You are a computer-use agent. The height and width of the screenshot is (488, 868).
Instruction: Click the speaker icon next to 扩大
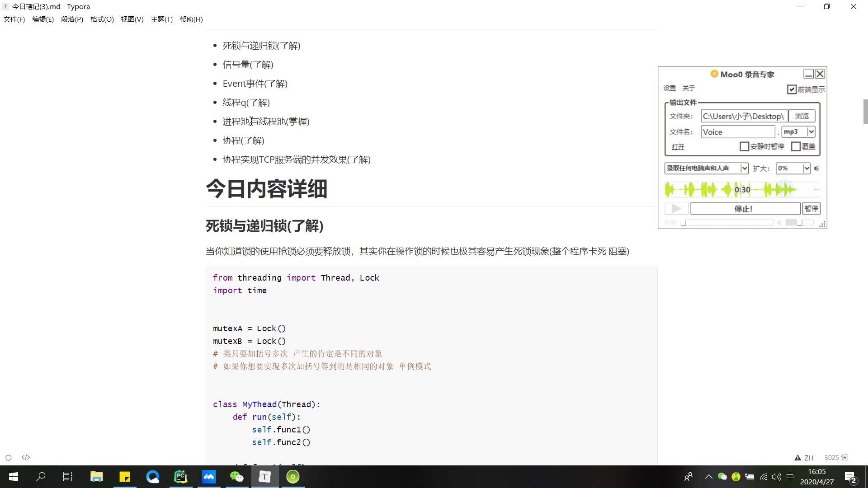tap(817, 168)
